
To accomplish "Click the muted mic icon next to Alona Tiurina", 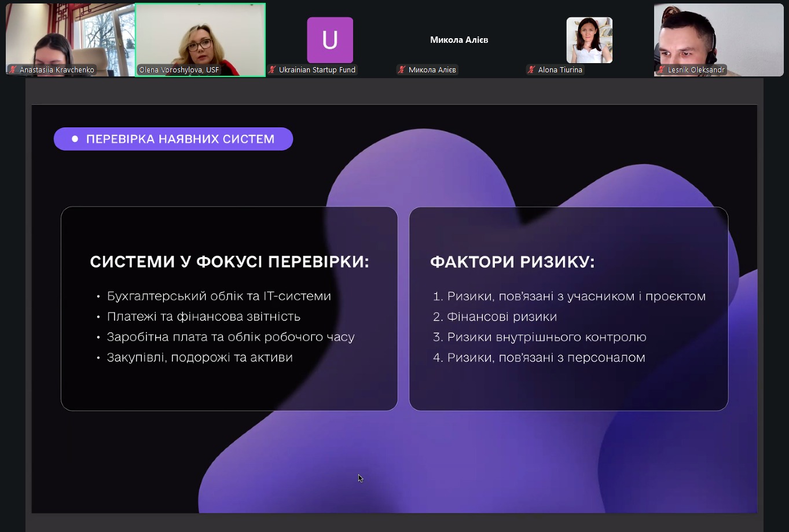I will click(531, 70).
